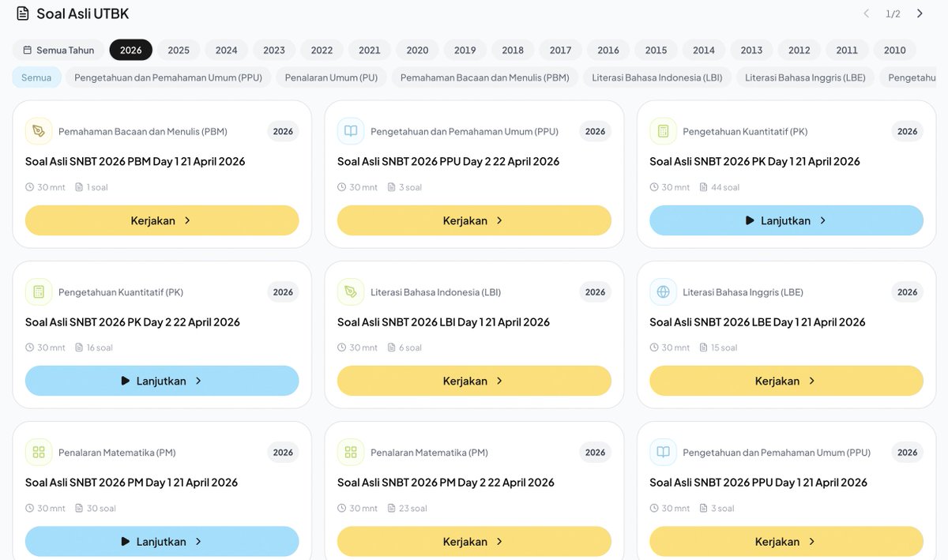Click calendar icon in Semua Tahun chip
Viewport: 948px width, 560px height.
click(28, 50)
